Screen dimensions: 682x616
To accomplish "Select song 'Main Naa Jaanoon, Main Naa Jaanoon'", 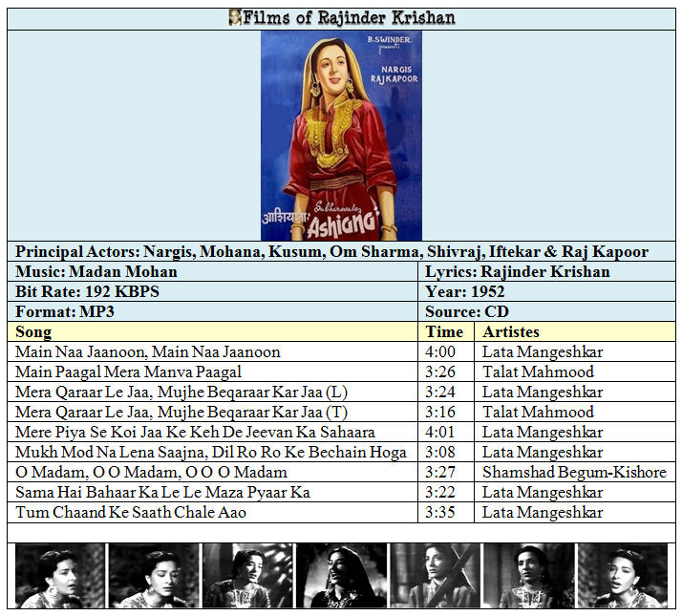I will point(148,351).
